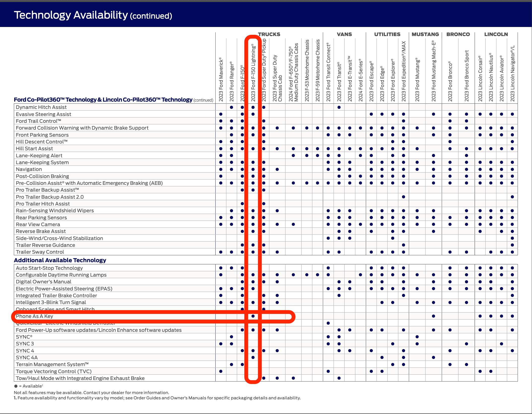
Task: Select the 'Hill Start Assist' row label
Action: point(34,149)
